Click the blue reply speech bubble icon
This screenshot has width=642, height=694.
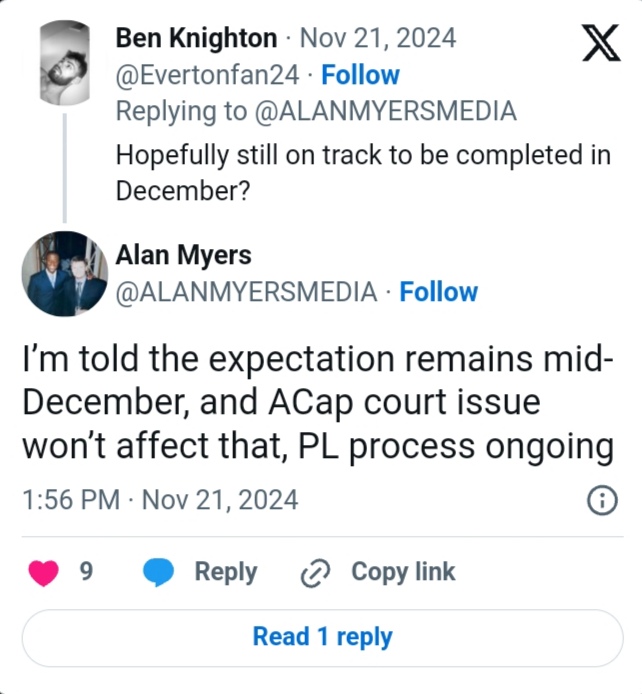pyautogui.click(x=160, y=572)
